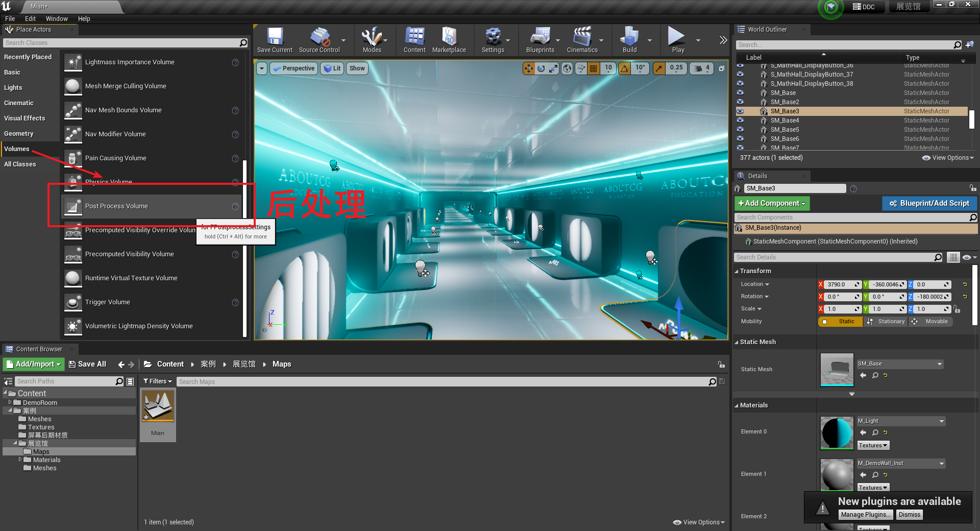Open the Perspective viewport dropdown
980x531 pixels.
coord(293,68)
